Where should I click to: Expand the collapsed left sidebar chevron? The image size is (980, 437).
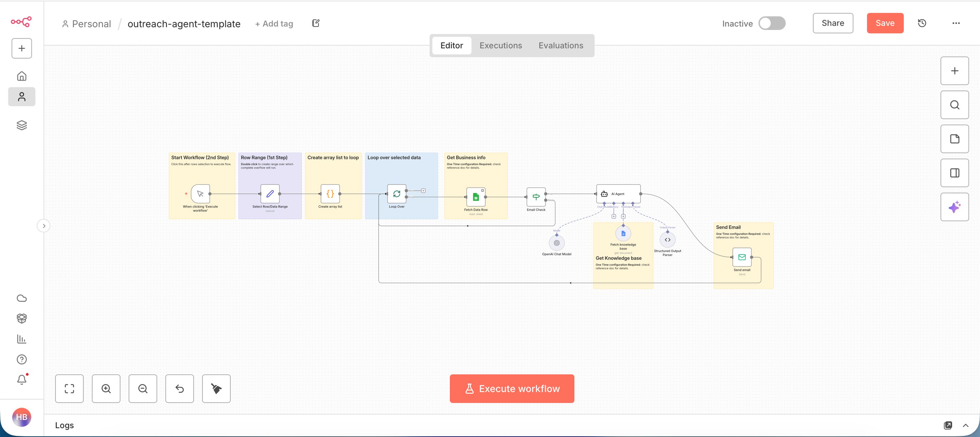point(44,226)
